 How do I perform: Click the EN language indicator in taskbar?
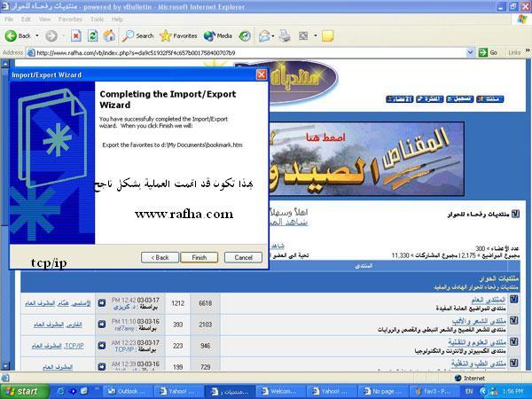click(469, 392)
